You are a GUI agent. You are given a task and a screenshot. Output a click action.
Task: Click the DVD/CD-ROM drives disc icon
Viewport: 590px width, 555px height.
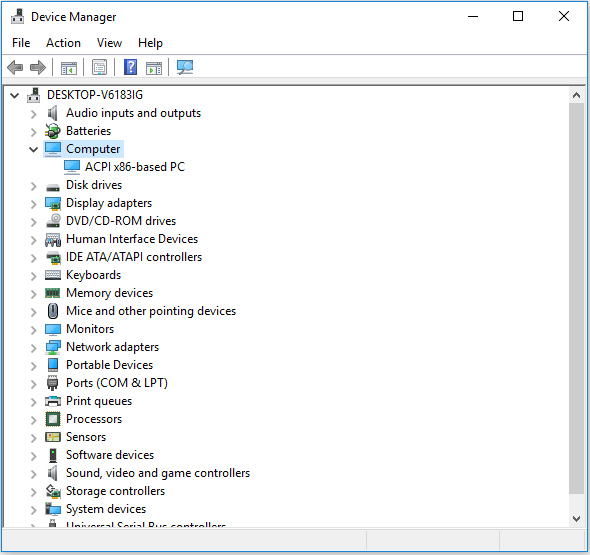pos(53,221)
